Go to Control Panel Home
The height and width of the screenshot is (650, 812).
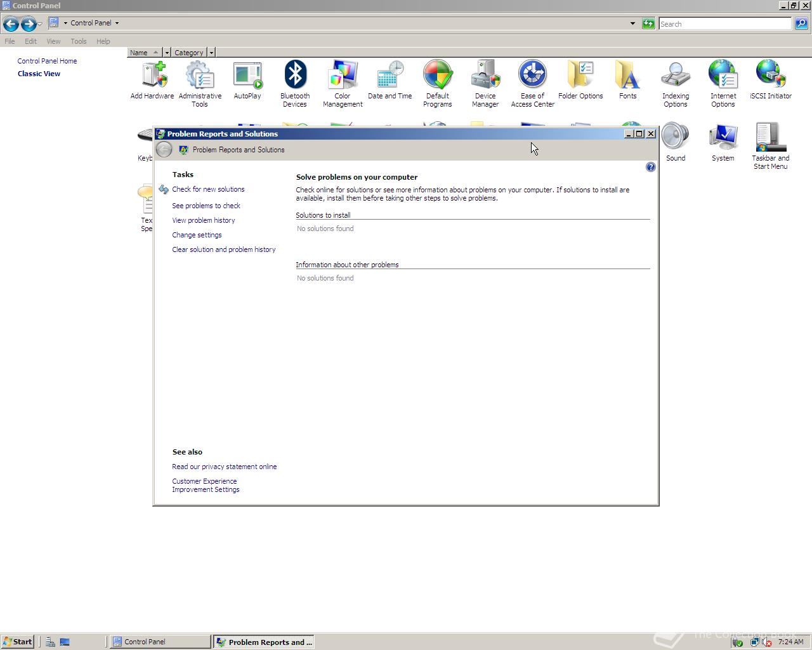point(47,61)
